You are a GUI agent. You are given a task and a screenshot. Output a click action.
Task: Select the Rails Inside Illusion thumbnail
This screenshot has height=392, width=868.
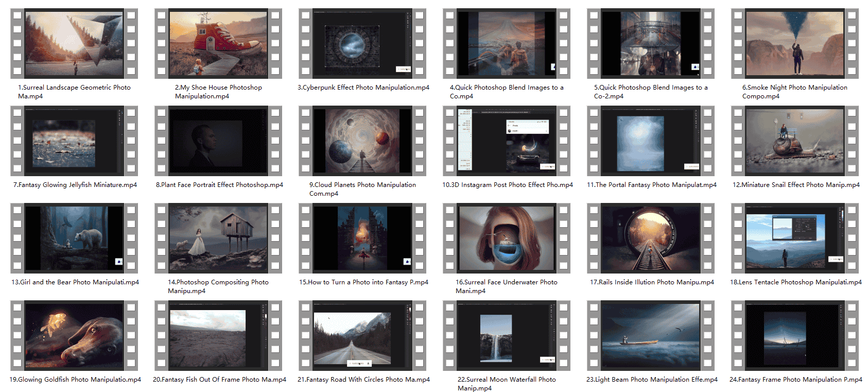click(x=651, y=238)
